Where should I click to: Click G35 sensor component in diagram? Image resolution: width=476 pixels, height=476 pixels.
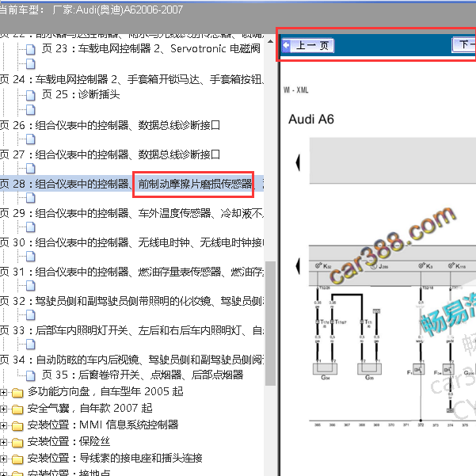[x=369, y=368]
